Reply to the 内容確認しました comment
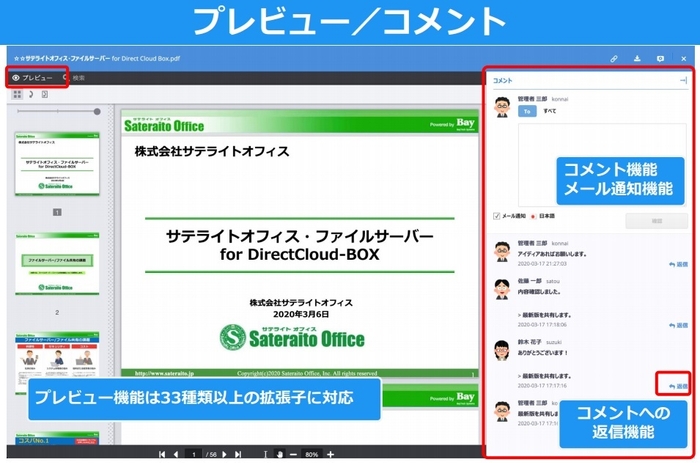Viewport: 700px width, 463px height. point(679,325)
